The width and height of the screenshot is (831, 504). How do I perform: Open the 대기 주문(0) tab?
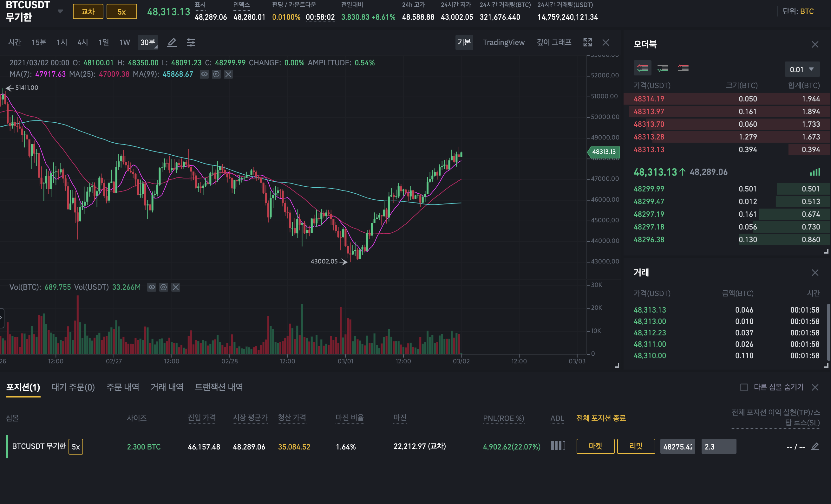pyautogui.click(x=73, y=387)
